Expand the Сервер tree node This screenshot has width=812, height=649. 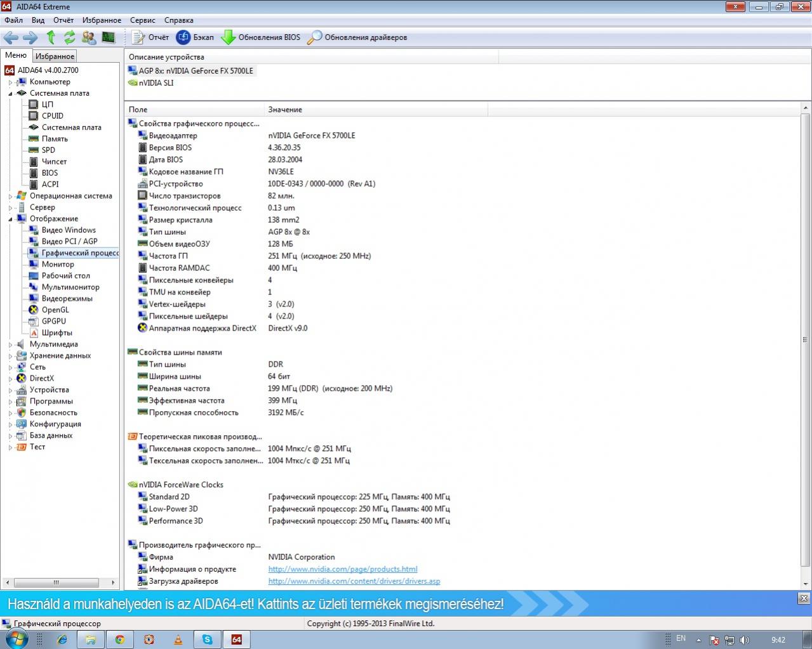pyautogui.click(x=10, y=207)
